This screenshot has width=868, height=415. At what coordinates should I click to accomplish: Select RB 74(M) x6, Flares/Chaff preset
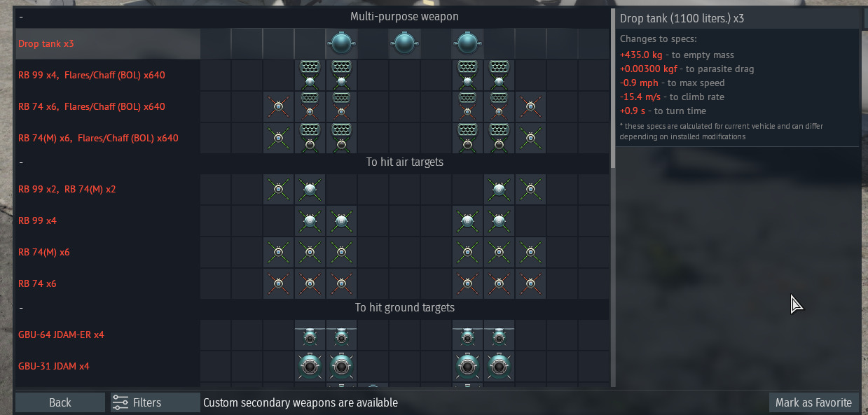[x=312, y=138]
